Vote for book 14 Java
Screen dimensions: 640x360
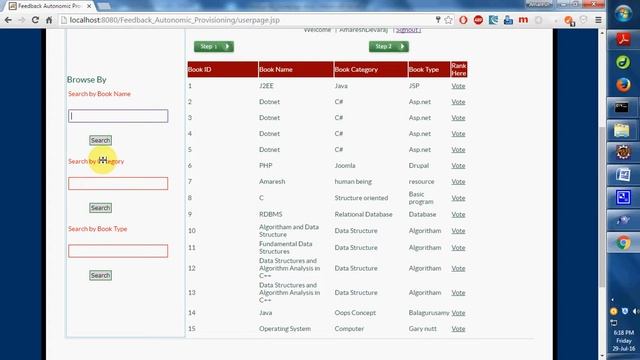point(458,313)
